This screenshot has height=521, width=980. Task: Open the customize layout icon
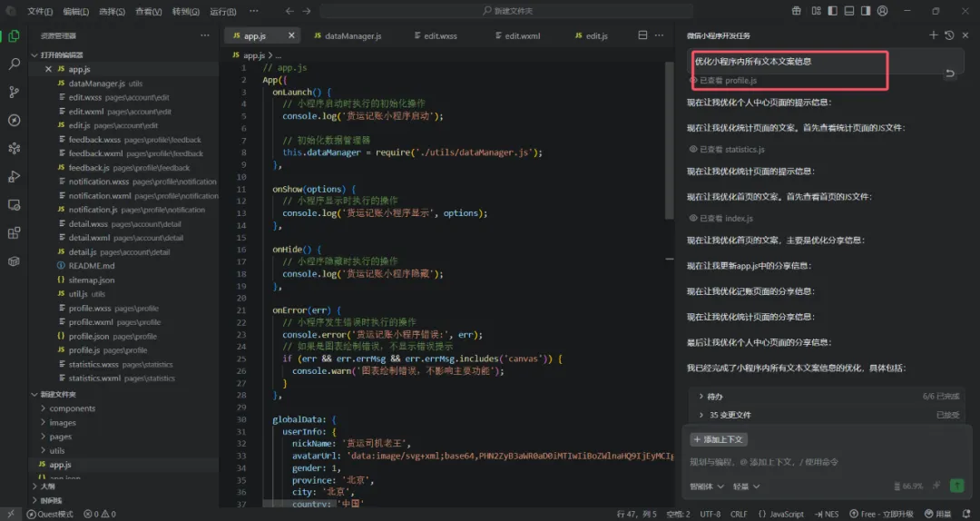[817, 11]
